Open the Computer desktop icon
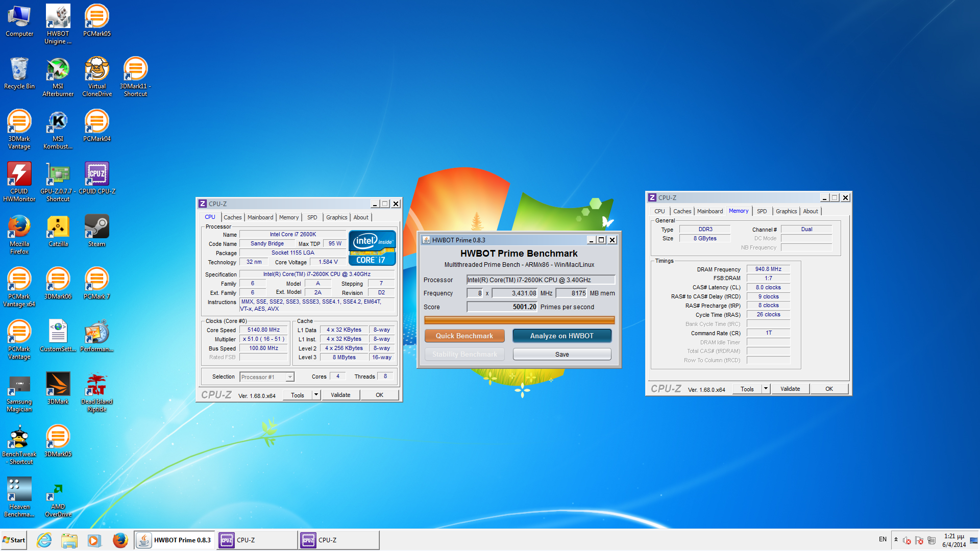Viewport: 980px width, 551px height. [19, 20]
